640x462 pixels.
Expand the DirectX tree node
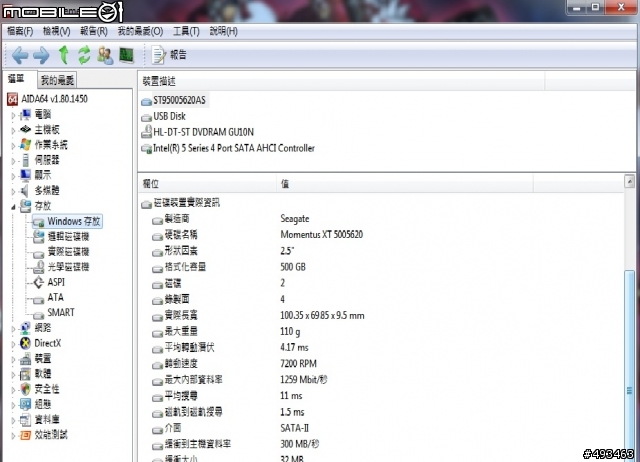tap(13, 344)
